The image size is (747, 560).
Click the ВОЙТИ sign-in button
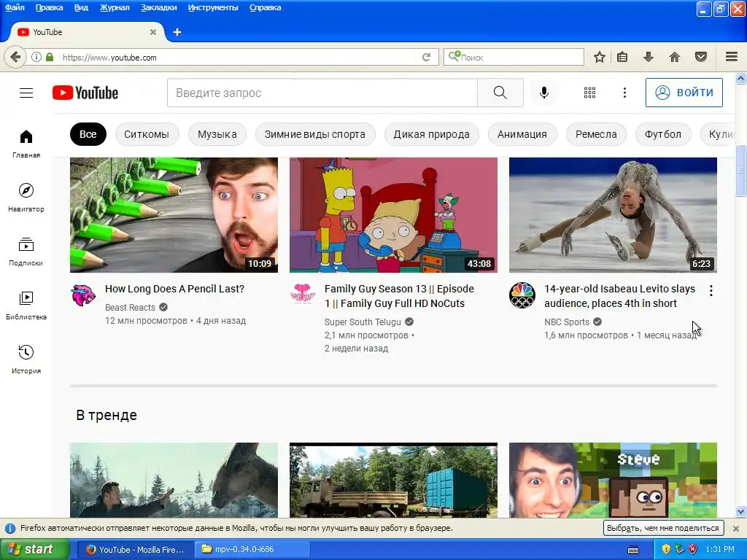[x=684, y=93]
